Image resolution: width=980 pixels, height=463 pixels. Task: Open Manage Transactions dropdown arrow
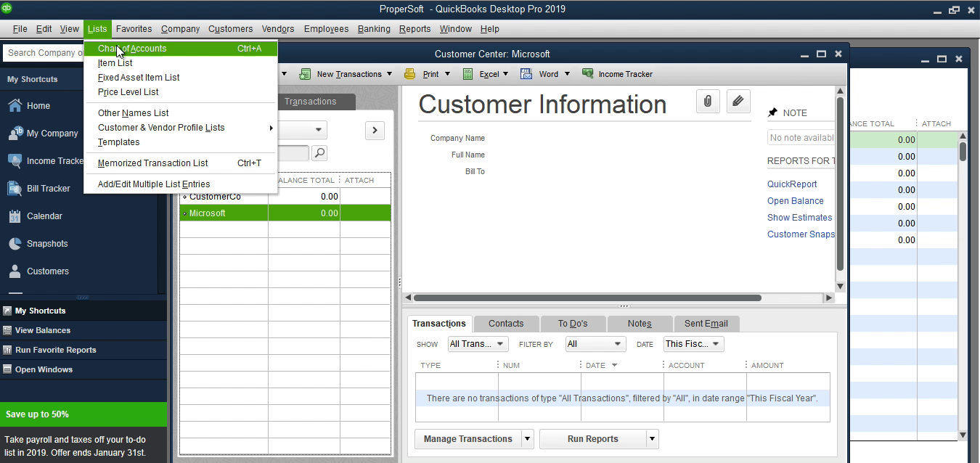coord(528,439)
